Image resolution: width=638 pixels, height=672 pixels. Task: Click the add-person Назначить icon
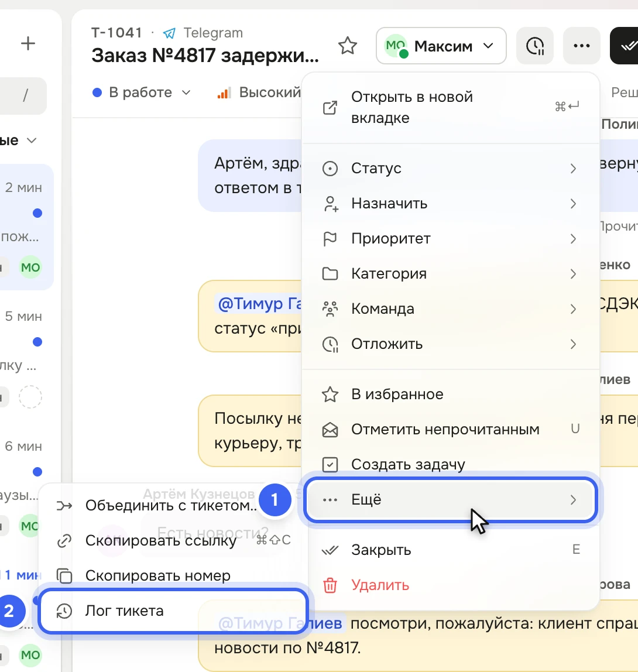click(x=330, y=204)
